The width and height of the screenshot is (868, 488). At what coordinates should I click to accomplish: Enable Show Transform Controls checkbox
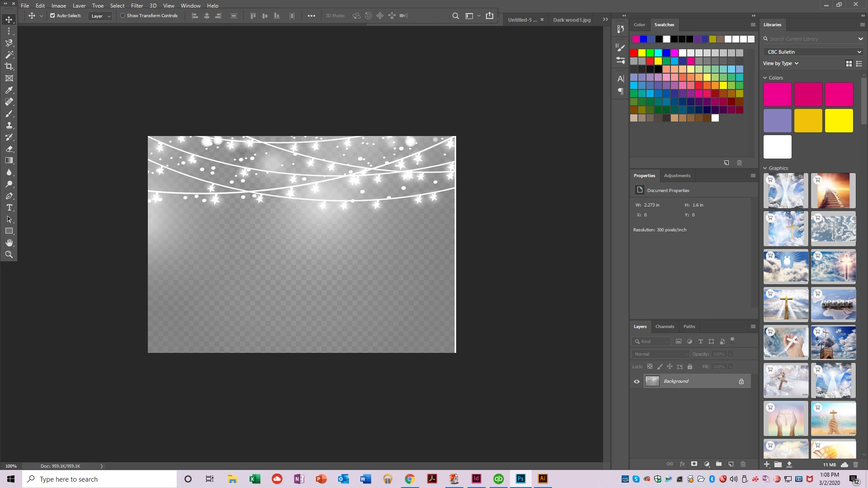123,16
